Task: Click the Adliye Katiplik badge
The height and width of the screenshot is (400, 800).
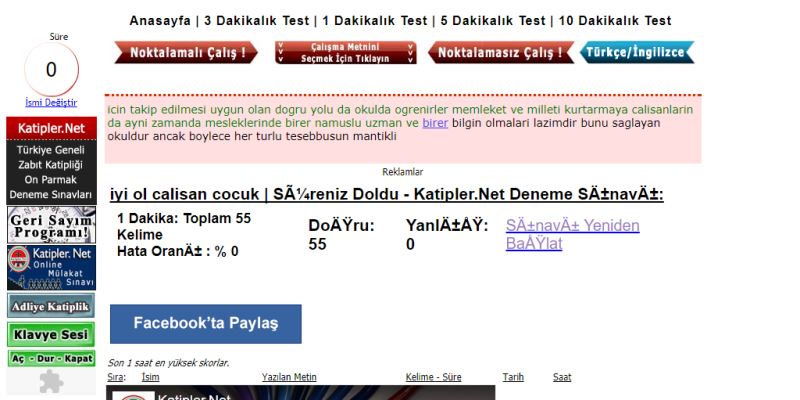Action: coord(51,307)
